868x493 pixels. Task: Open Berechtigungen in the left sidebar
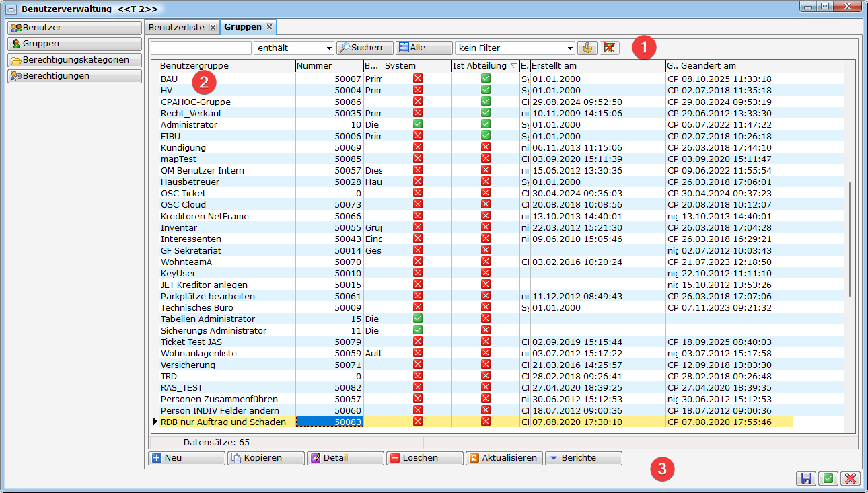[75, 76]
